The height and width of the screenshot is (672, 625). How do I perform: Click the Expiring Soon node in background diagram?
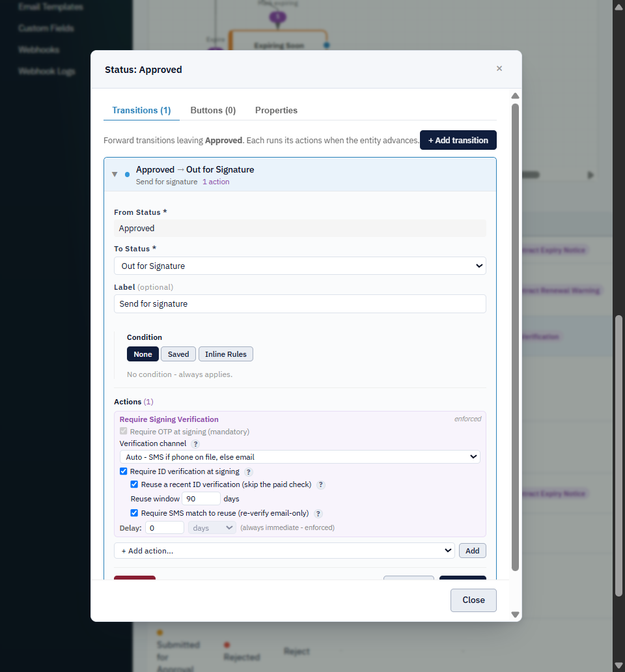[279, 42]
